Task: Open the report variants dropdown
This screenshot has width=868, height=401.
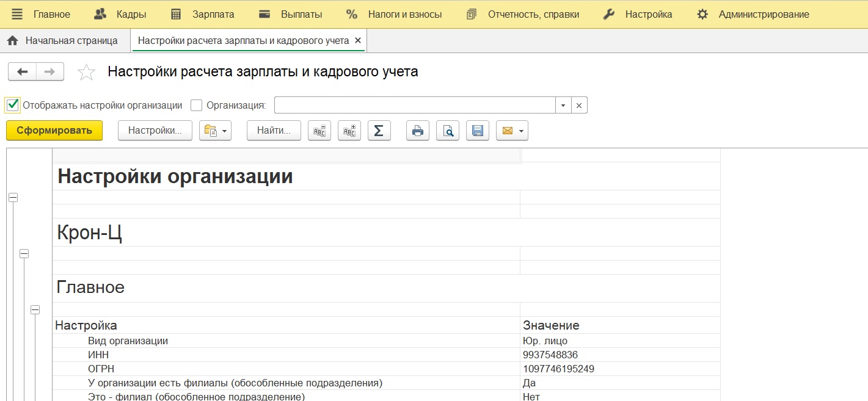Action: (215, 131)
